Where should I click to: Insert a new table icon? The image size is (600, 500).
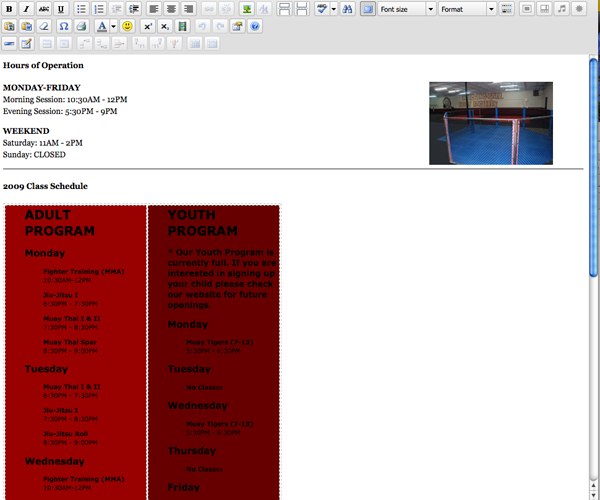click(x=26, y=44)
